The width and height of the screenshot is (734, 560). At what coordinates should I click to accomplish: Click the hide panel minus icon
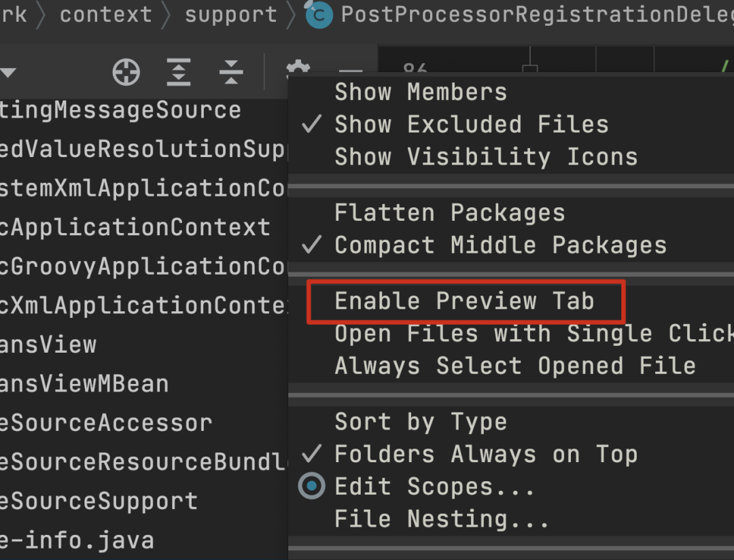tap(351, 71)
